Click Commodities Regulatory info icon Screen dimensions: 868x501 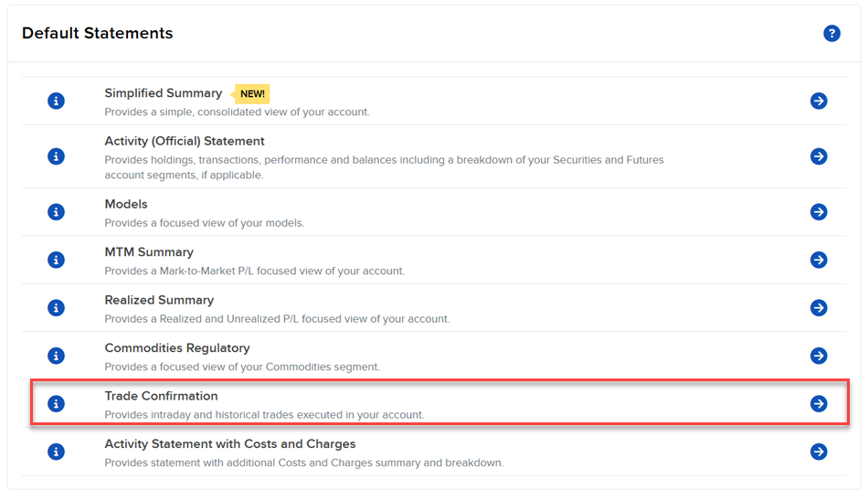tap(56, 356)
